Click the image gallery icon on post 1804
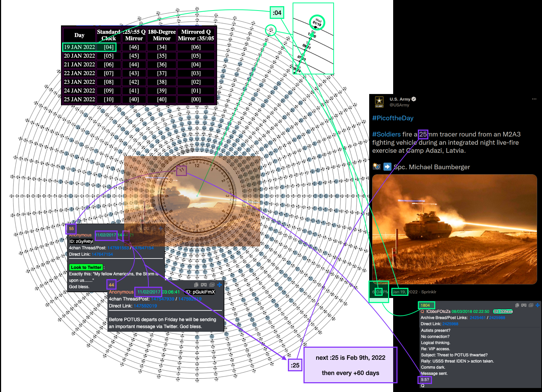542x392 pixels. [531, 305]
